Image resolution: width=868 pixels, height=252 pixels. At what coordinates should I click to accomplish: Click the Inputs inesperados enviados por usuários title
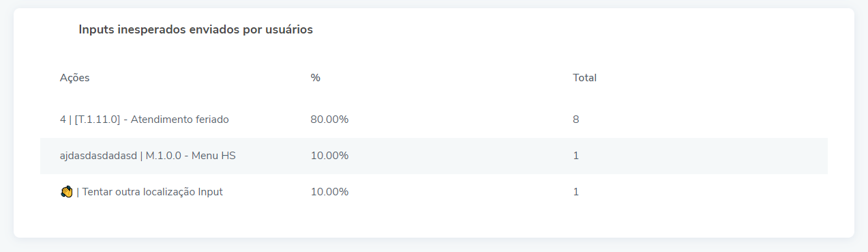pos(196,30)
